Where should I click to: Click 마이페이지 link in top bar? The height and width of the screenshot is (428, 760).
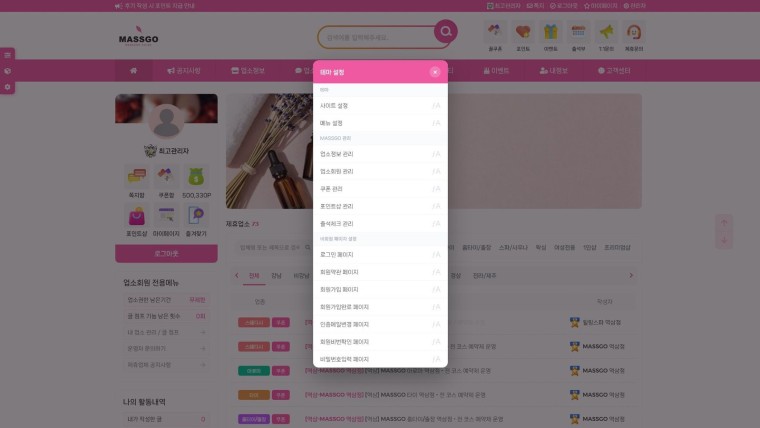click(601, 6)
